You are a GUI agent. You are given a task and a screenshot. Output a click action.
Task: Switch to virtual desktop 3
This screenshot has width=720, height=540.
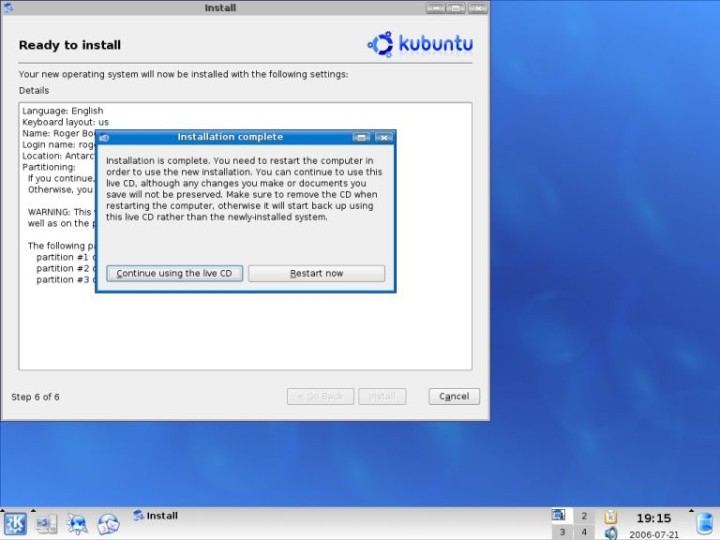point(561,532)
